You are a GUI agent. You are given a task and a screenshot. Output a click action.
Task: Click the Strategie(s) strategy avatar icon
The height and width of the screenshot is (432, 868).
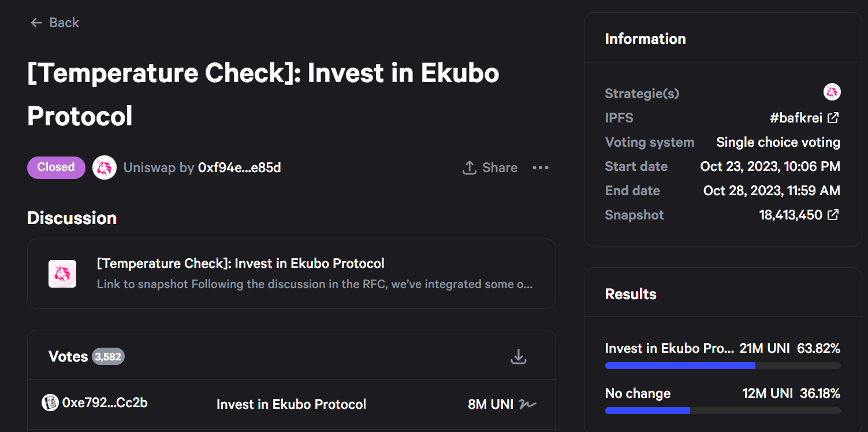point(832,92)
